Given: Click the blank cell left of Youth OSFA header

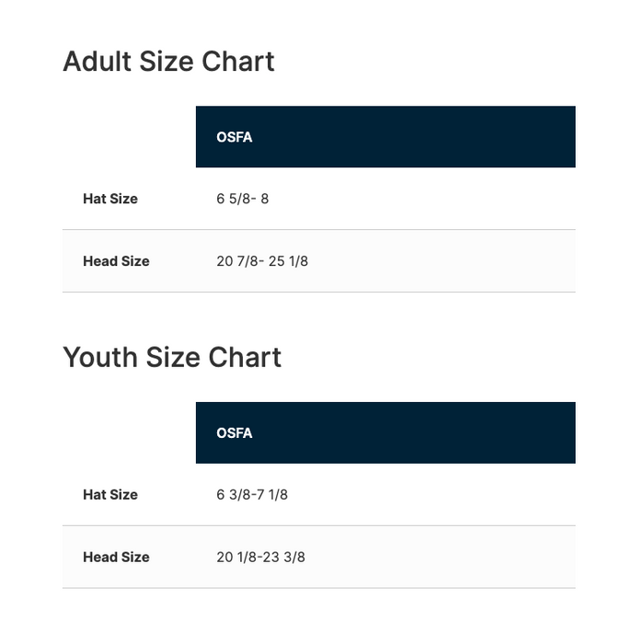Looking at the screenshot, I should 129,433.
